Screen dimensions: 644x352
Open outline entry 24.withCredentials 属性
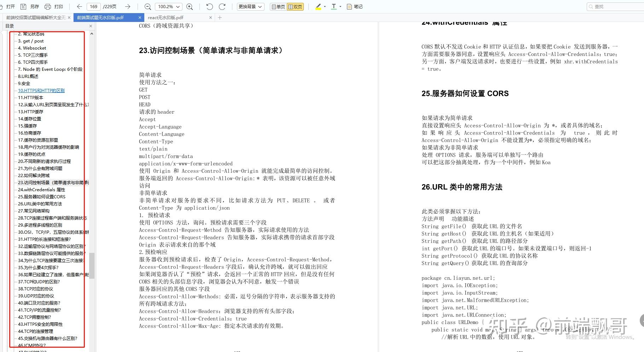pos(41,190)
